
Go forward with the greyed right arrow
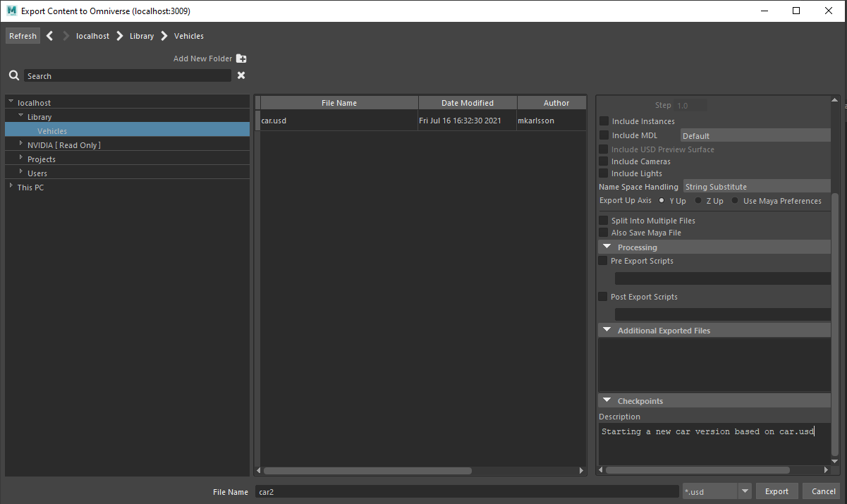(x=66, y=36)
